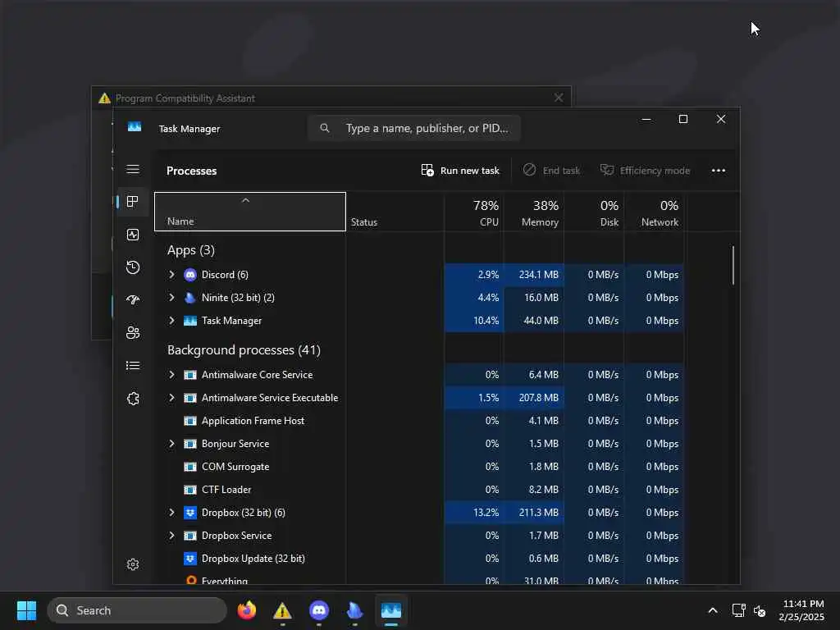Maximize the Task Manager window
This screenshot has height=630, width=840.
point(683,119)
